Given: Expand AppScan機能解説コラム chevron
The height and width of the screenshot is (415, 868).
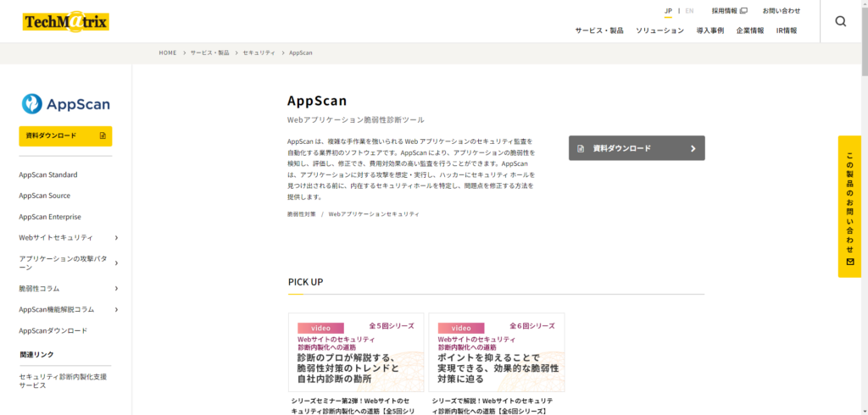Looking at the screenshot, I should click(116, 309).
